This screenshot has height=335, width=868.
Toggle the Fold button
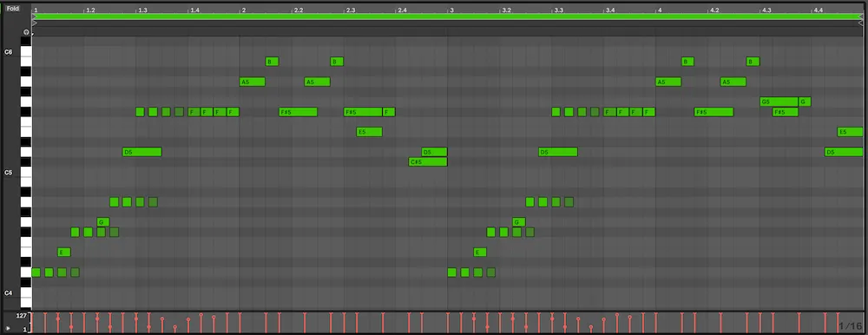click(13, 9)
